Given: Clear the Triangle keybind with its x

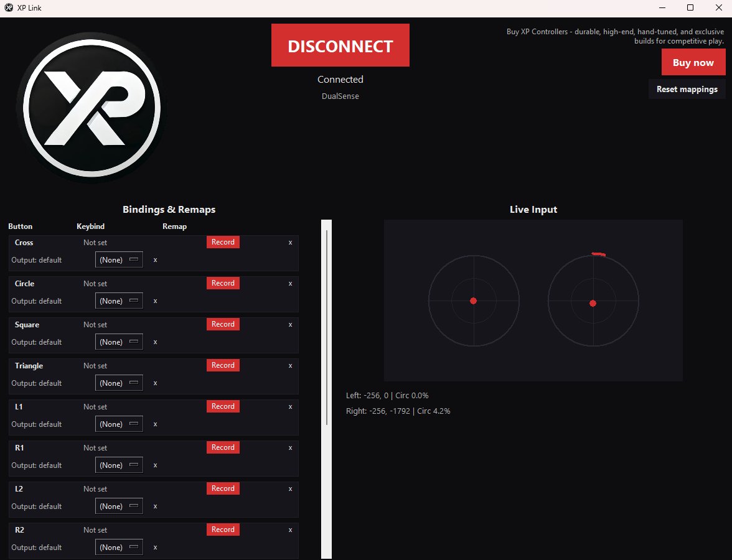Looking at the screenshot, I should click(290, 365).
